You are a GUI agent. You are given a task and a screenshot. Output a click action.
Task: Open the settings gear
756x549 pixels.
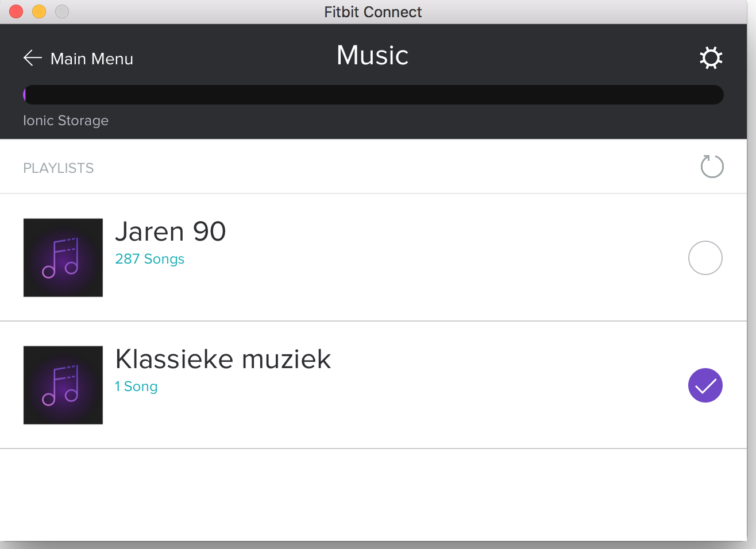click(x=711, y=58)
